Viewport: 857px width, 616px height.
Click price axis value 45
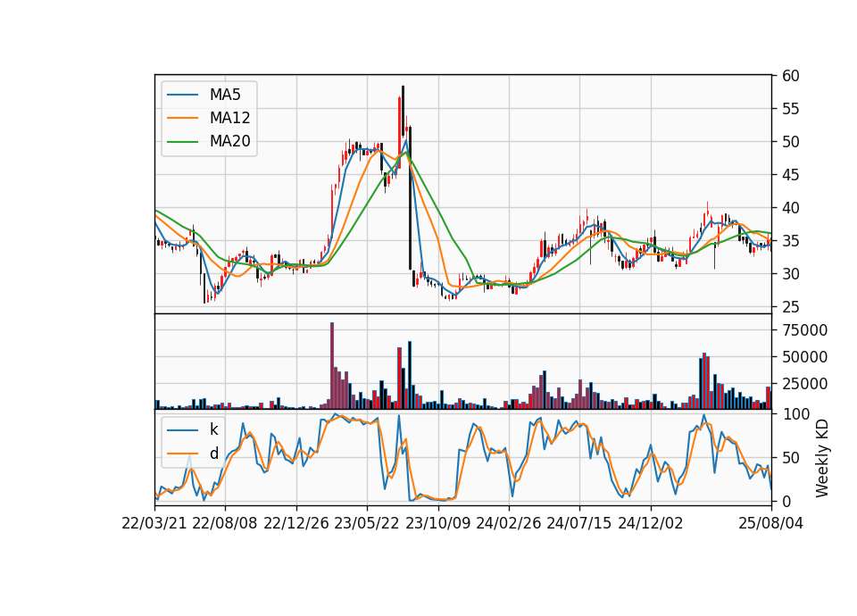click(790, 175)
